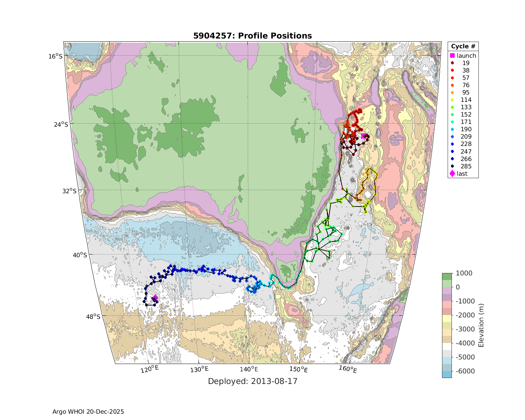Click the "Argo WHOI 20-Dec-2025" footer text
The image size is (525, 420).
coord(88,412)
